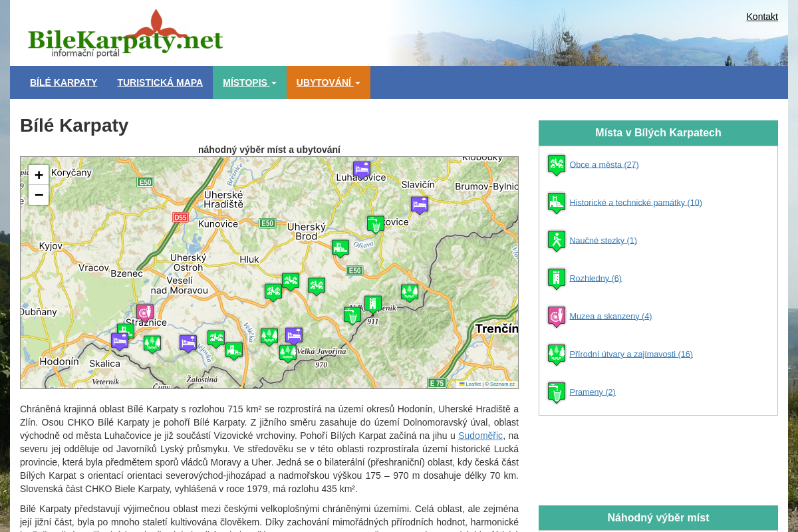Go to Bílé Karpaty nav item

coord(64,82)
